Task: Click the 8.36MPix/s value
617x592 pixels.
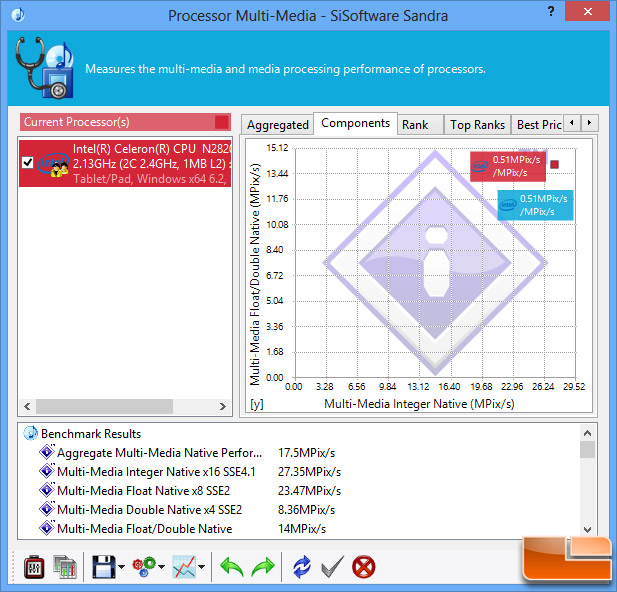Action: point(307,510)
